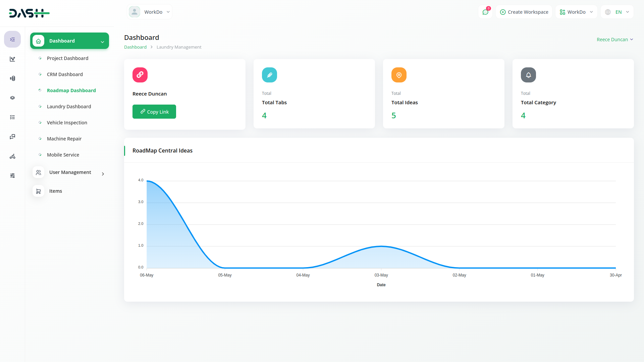Open the chart analytics sidebar icon

(x=12, y=59)
